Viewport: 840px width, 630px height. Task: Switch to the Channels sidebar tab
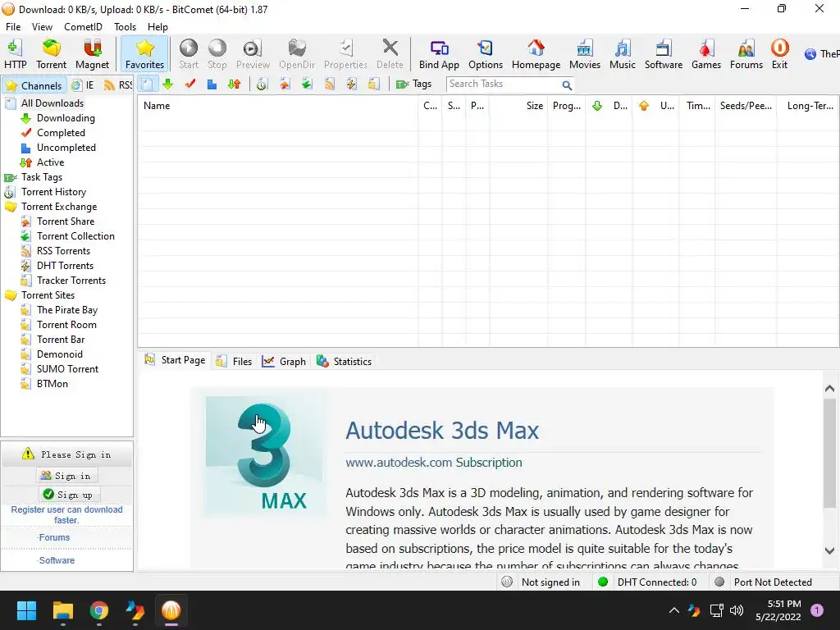34,85
